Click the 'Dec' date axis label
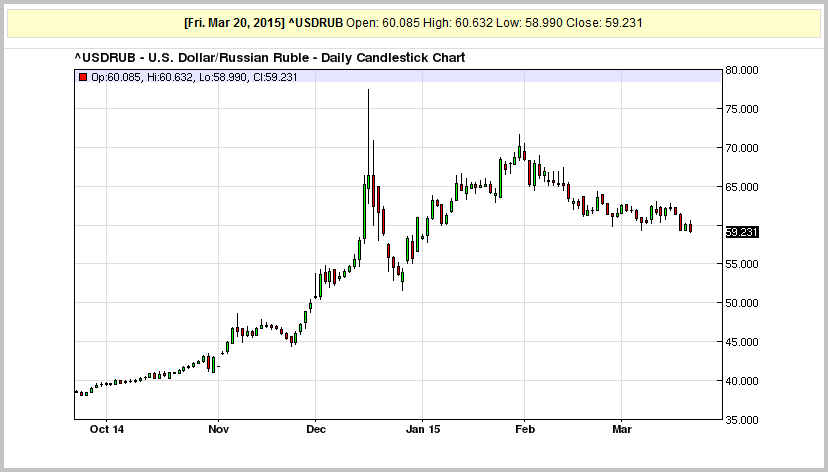This screenshot has height=472, width=828. point(316,429)
